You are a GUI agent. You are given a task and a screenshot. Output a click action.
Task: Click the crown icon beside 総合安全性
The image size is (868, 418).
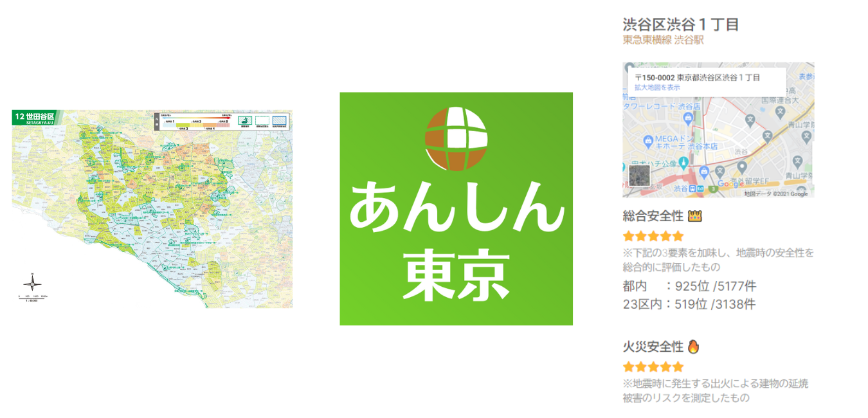click(694, 216)
